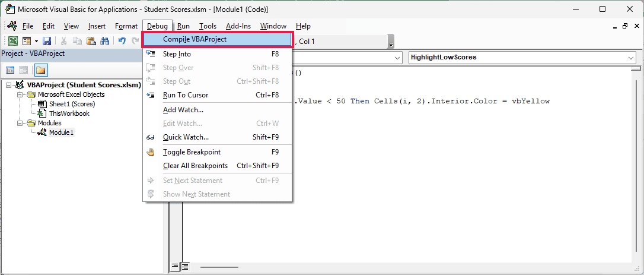Open the arrow next to Insert UserForm
This screenshot has height=275, width=644.
coord(36,41)
